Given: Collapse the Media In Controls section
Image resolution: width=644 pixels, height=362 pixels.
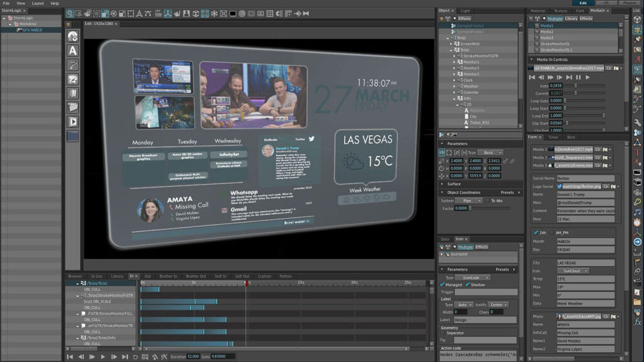Looking at the screenshot, I should pyautogui.click(x=531, y=60).
